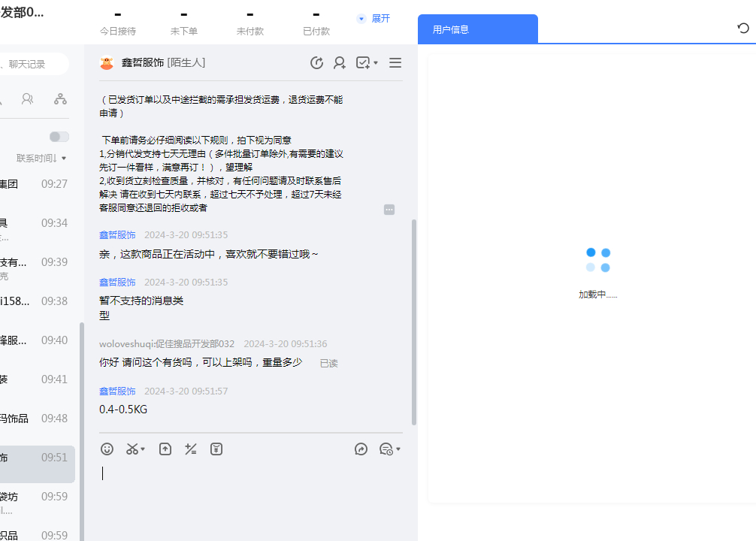Viewport: 756px width, 541px height.
Task: Click the forward arrow bubble icon
Action: pyautogui.click(x=361, y=449)
